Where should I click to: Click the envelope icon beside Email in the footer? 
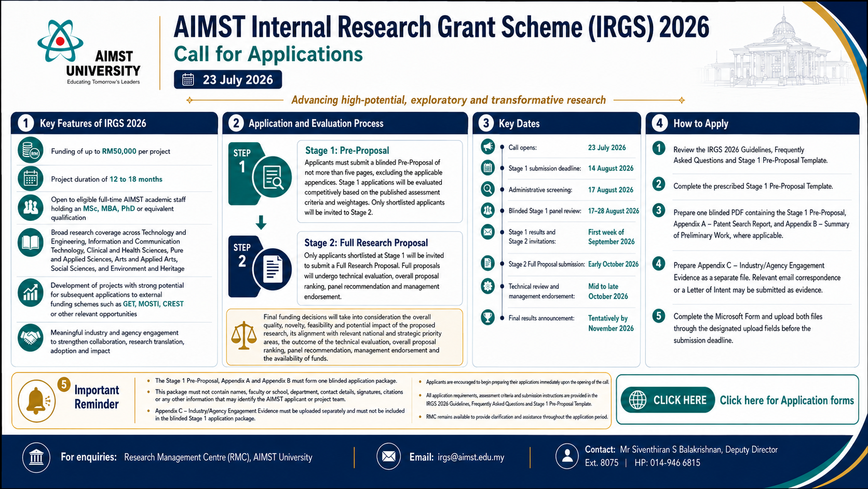click(x=389, y=457)
